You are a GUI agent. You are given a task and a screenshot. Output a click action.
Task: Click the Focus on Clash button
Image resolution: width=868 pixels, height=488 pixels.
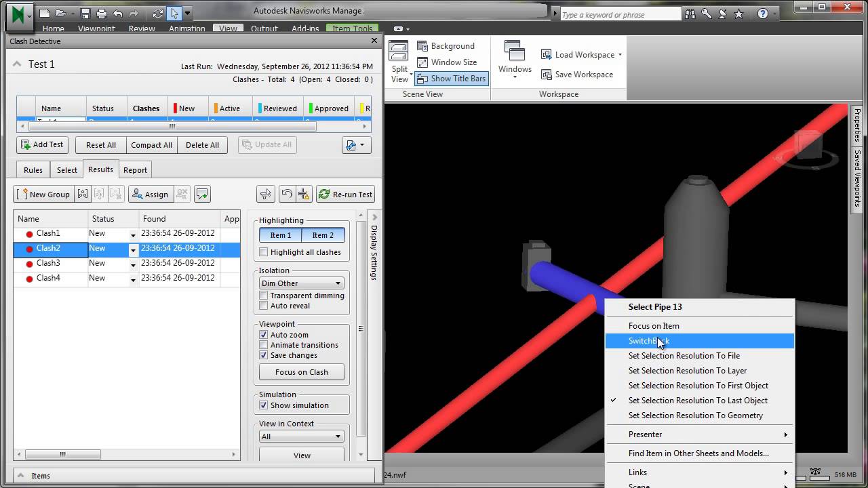point(302,372)
